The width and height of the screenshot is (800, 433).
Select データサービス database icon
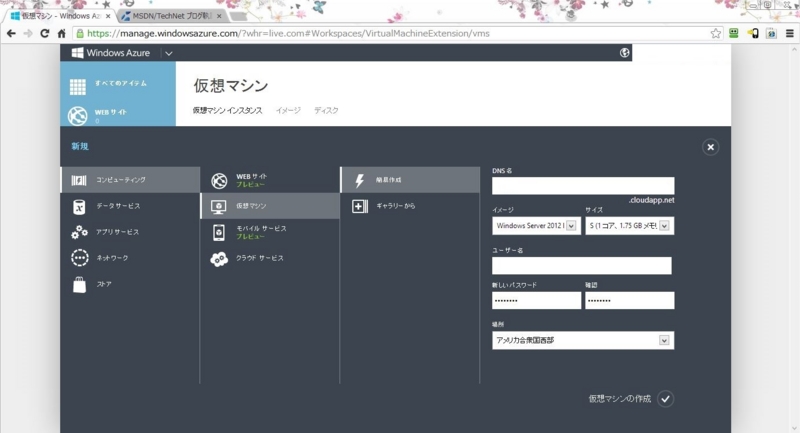[79, 206]
